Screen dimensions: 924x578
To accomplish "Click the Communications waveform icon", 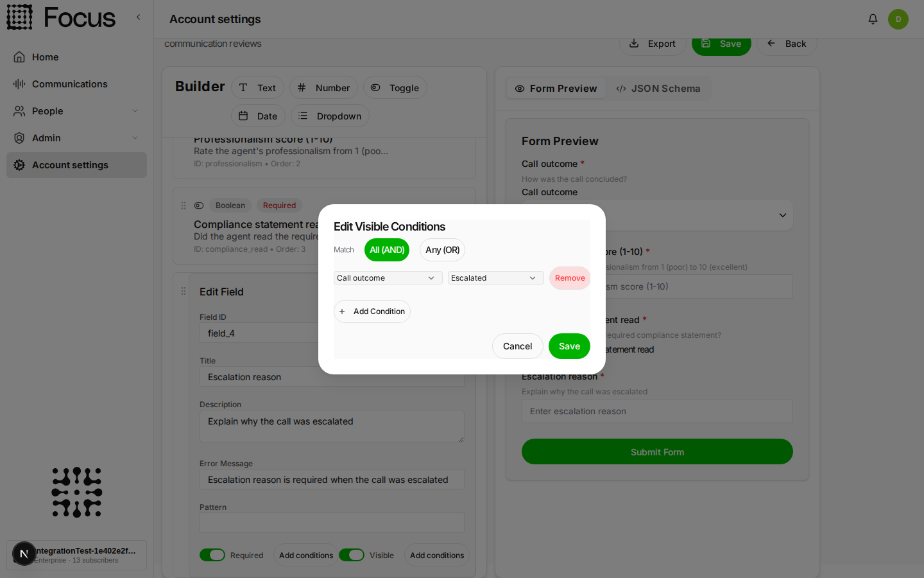I will tap(19, 84).
